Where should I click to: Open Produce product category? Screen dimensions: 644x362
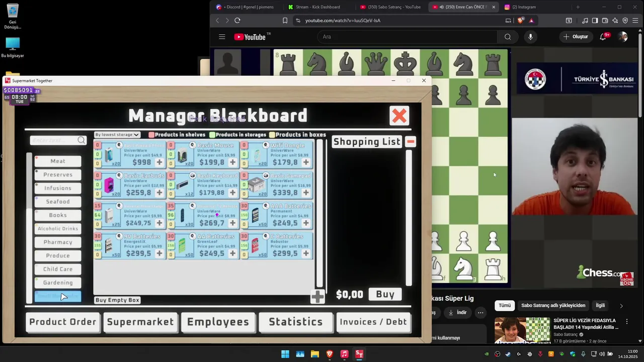pyautogui.click(x=58, y=255)
